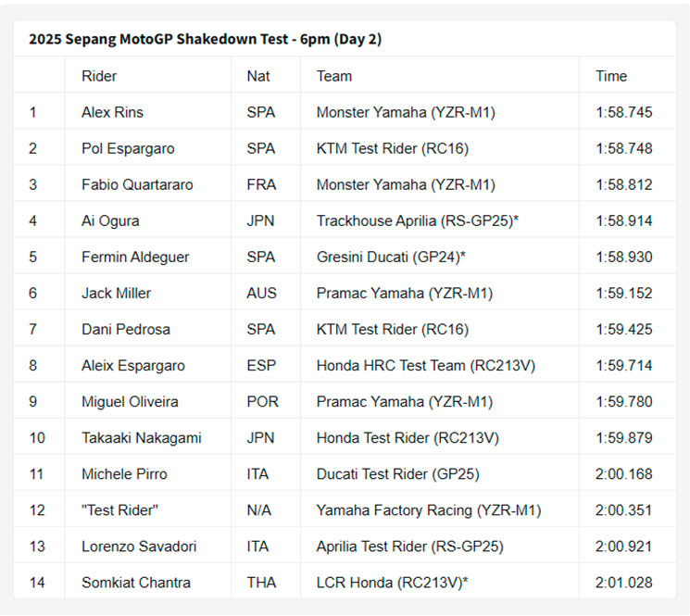Select the Alex Rins rider name
This screenshot has height=616, width=690.
click(x=112, y=112)
